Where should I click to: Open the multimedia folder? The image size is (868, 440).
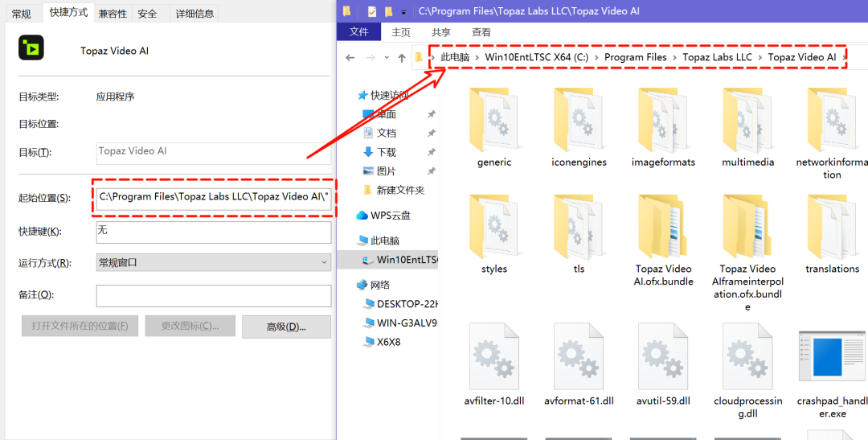(x=748, y=128)
